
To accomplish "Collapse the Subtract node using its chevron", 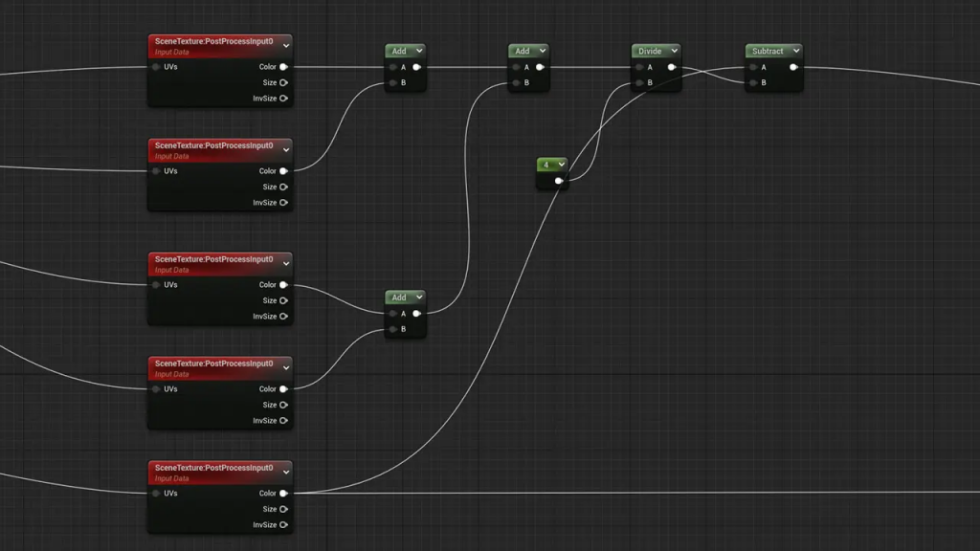I will 794,51.
